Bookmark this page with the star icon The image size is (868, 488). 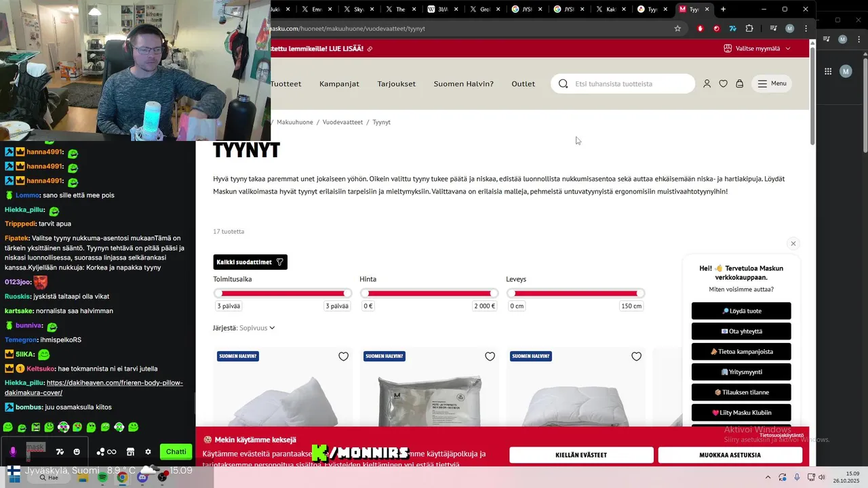coord(677,28)
